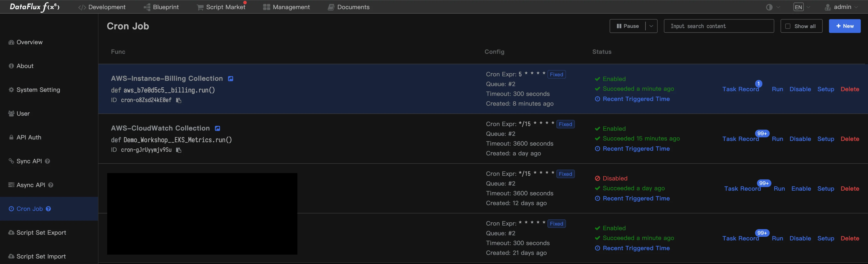
Task: Go to Script Set Export page
Action: 41,232
